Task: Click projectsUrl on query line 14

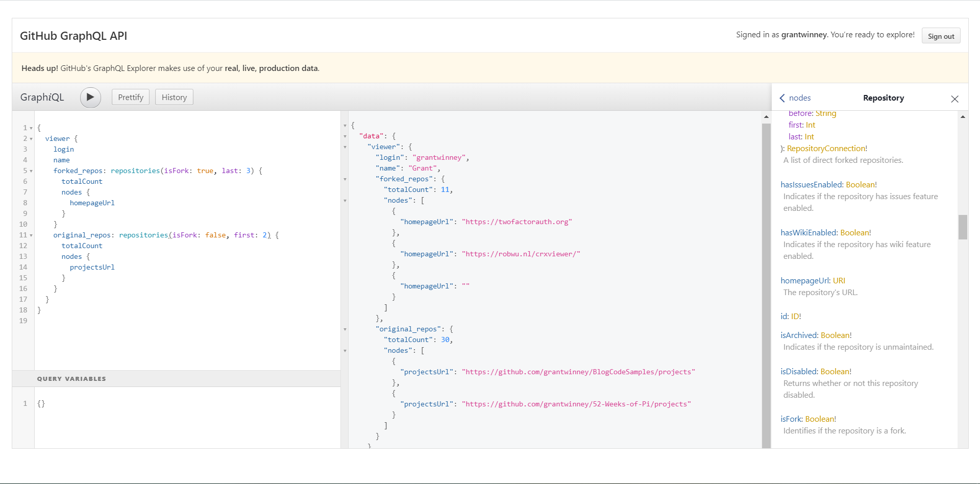Action: point(92,268)
